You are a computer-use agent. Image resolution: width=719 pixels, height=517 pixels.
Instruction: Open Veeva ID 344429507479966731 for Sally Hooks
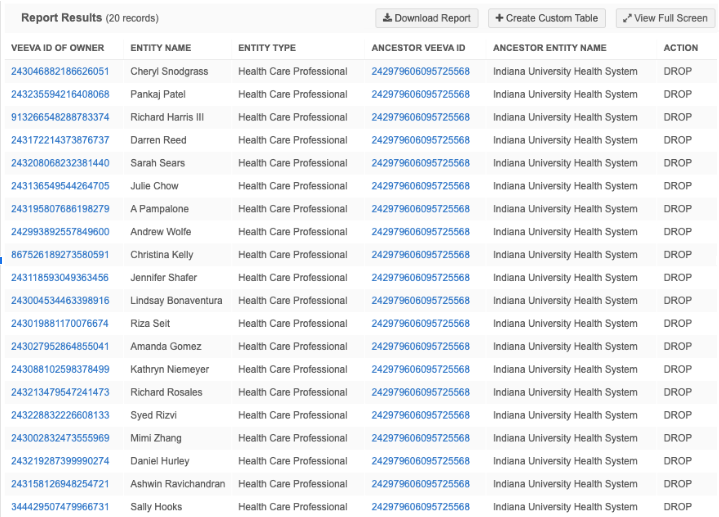coord(60,507)
